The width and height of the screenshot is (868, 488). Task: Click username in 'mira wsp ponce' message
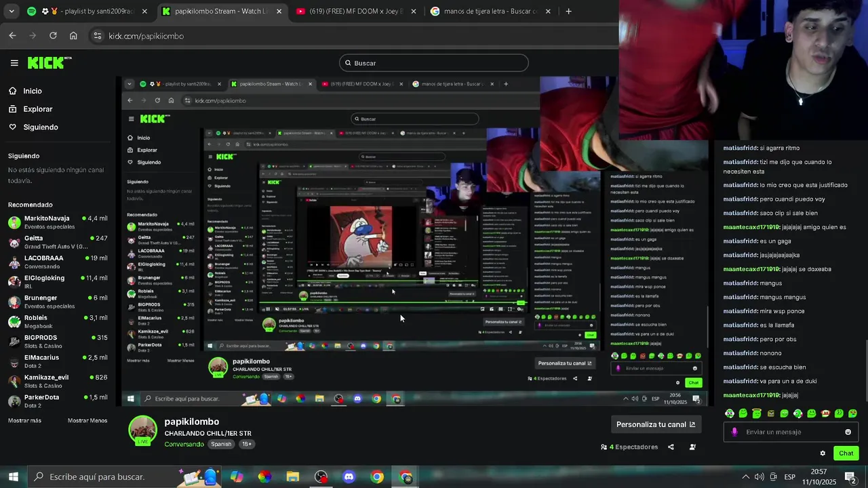740,311
